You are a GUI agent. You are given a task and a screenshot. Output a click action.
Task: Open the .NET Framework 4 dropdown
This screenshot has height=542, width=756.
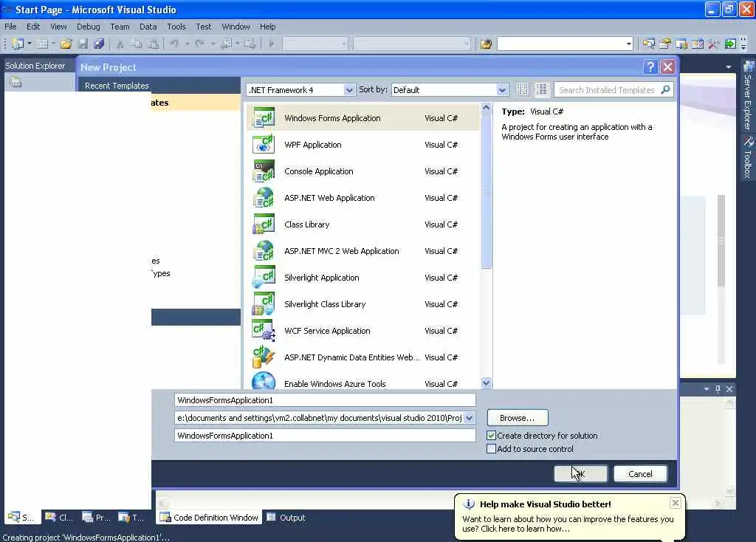(x=349, y=89)
